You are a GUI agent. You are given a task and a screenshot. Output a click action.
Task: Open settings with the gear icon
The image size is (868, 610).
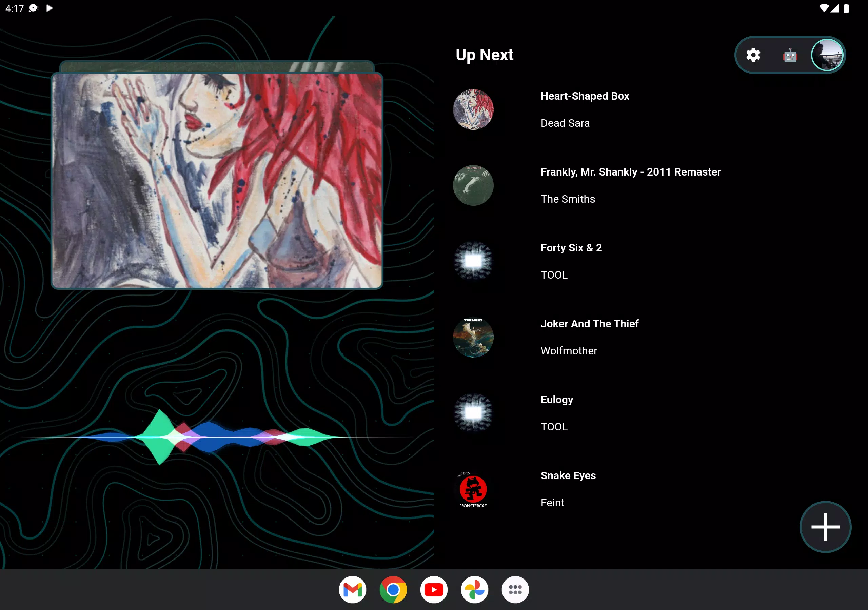click(753, 55)
